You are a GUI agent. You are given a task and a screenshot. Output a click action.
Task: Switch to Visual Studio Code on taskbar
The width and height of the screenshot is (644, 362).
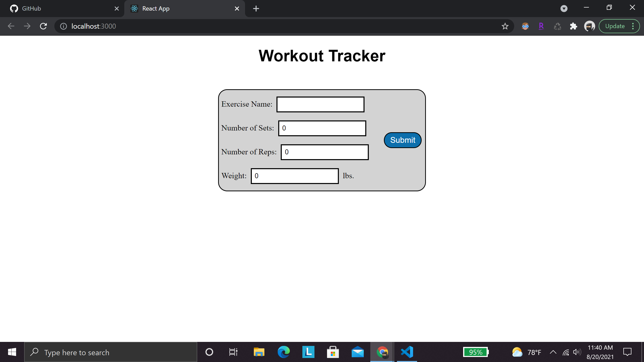pos(407,352)
